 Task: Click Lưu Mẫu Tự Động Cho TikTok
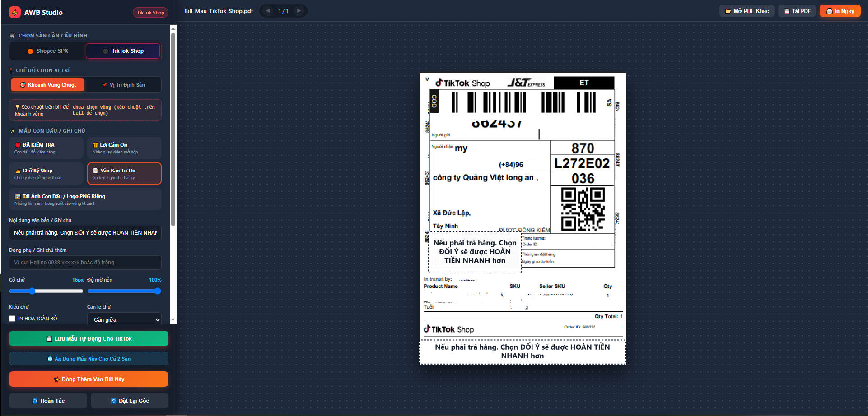click(x=89, y=338)
